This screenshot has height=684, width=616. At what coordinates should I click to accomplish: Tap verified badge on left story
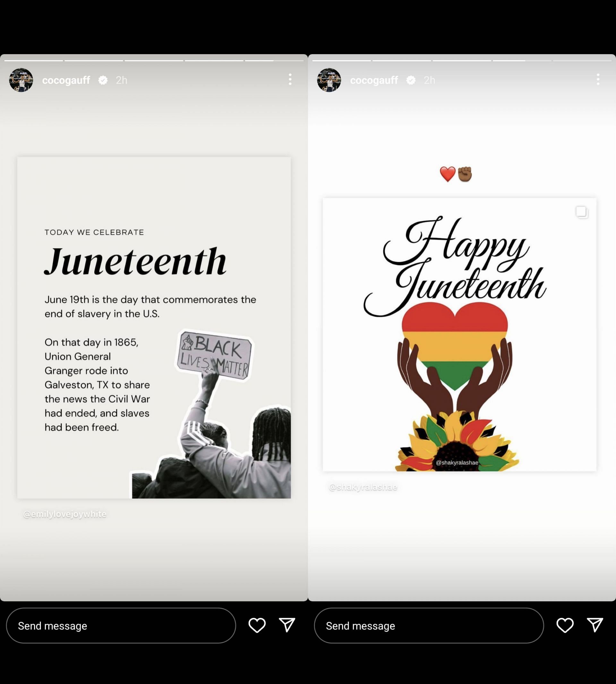tap(103, 80)
